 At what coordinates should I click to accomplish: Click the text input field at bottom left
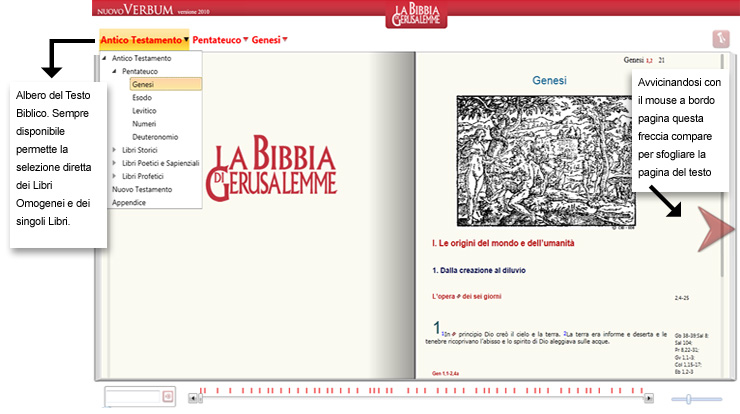tap(131, 397)
